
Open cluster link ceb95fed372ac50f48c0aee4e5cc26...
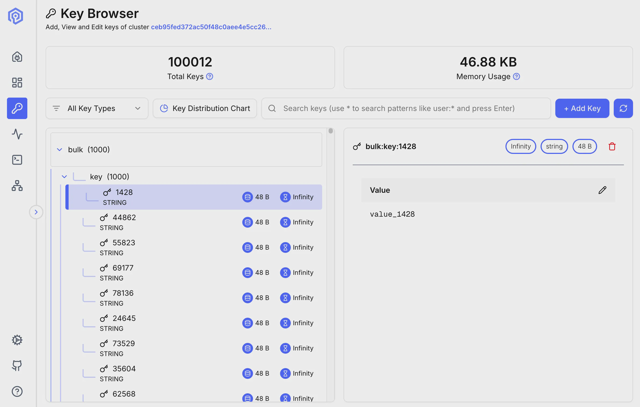[x=211, y=27]
